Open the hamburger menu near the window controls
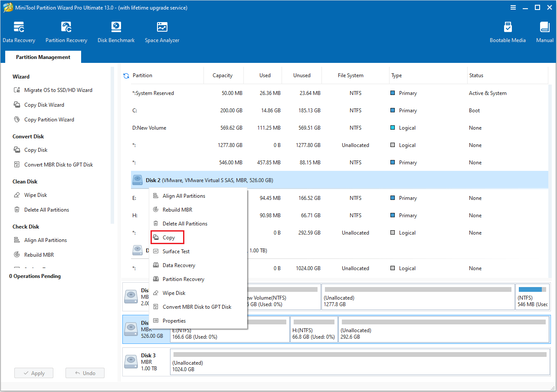The height and width of the screenshot is (392, 557). pyautogui.click(x=513, y=7)
